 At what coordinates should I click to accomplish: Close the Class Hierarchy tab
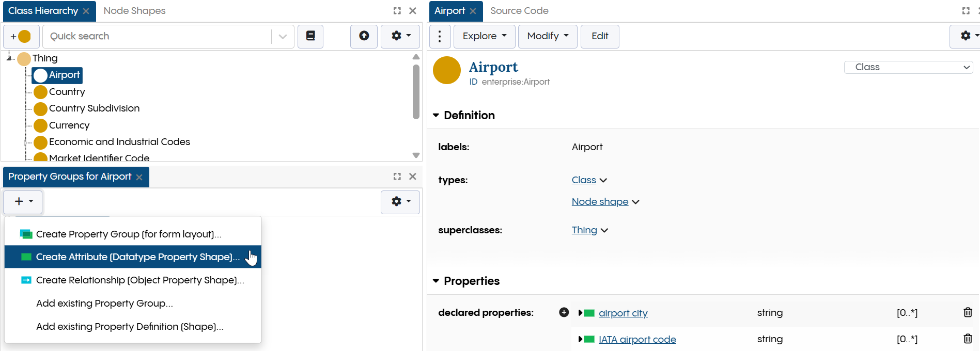click(x=86, y=11)
